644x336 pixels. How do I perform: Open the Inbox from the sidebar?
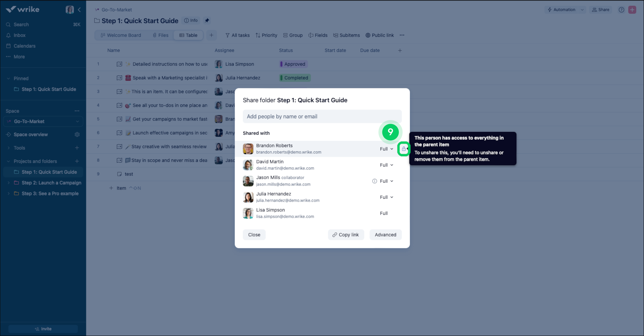tap(19, 35)
